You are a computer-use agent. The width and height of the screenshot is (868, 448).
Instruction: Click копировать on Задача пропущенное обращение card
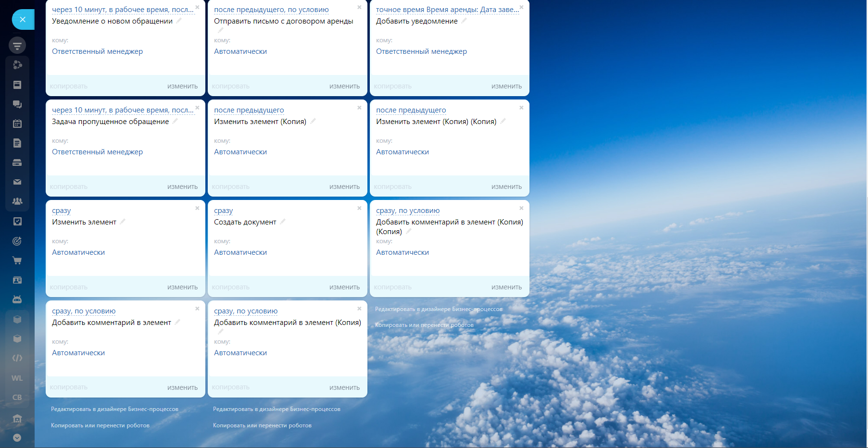(x=69, y=187)
